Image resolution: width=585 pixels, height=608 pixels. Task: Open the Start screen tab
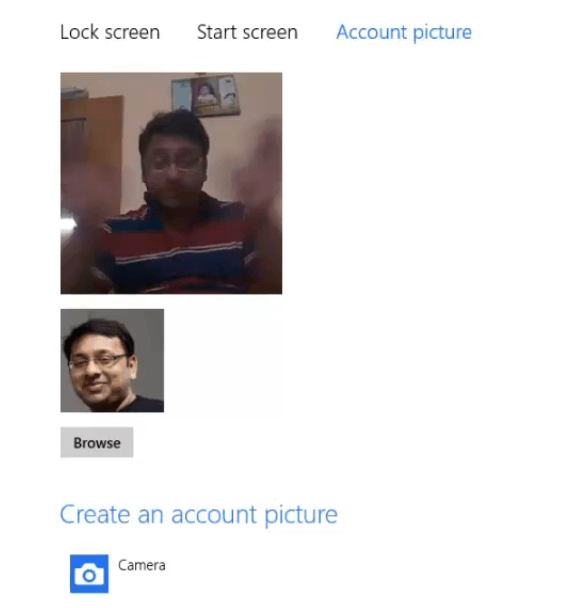click(247, 32)
